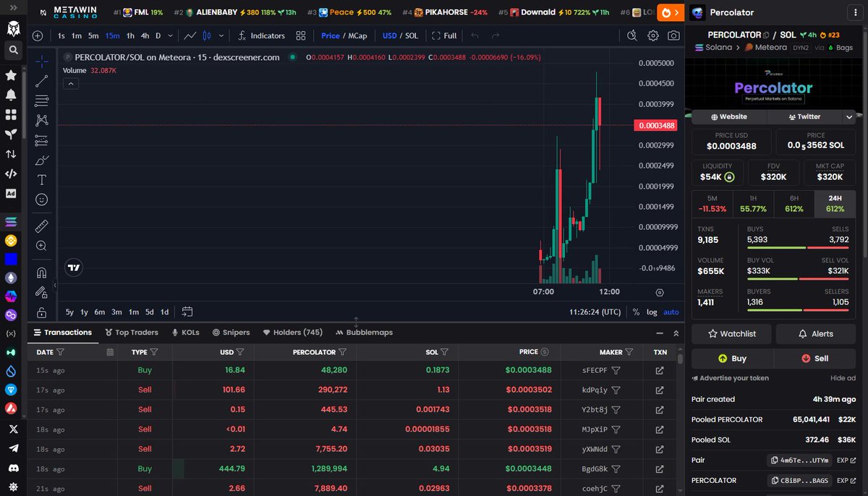Open chart style dropdown arrow next to candles

pyautogui.click(x=221, y=35)
